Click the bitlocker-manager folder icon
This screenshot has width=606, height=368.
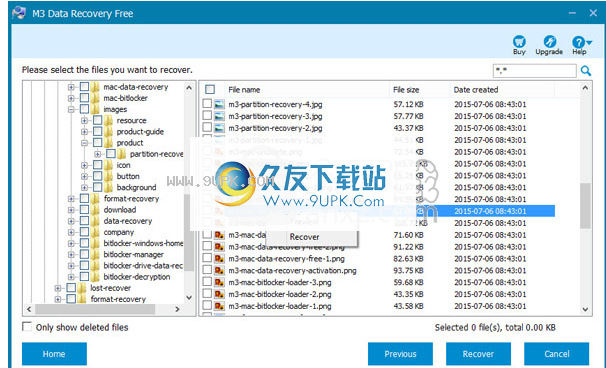pyautogui.click(x=95, y=255)
